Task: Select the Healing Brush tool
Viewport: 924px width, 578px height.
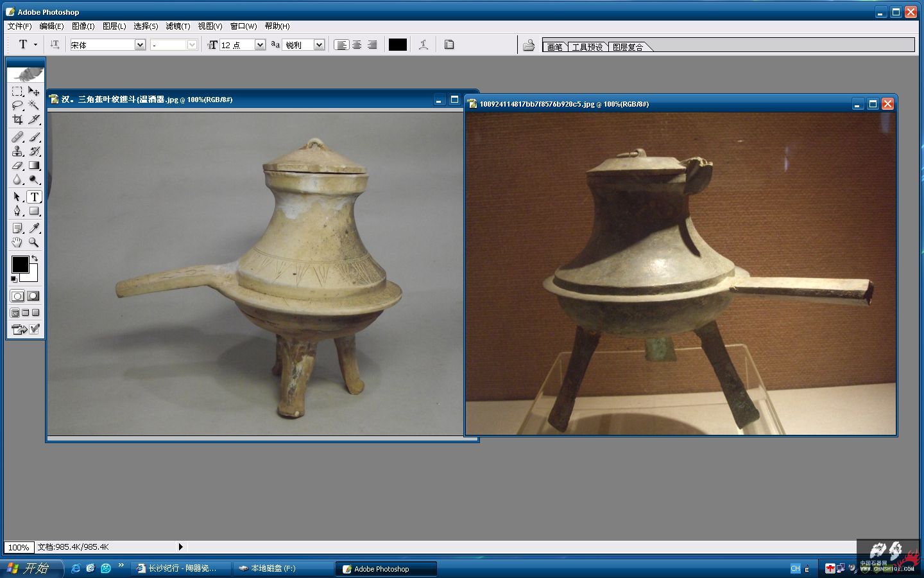Action: [x=17, y=137]
